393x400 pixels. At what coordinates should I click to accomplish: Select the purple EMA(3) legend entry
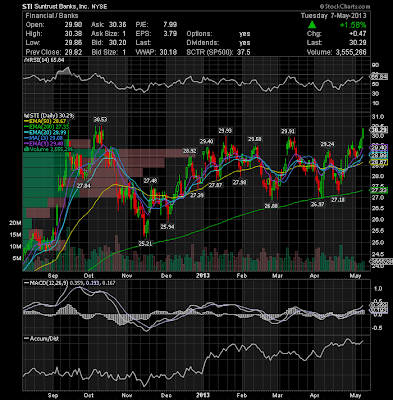pos(44,144)
